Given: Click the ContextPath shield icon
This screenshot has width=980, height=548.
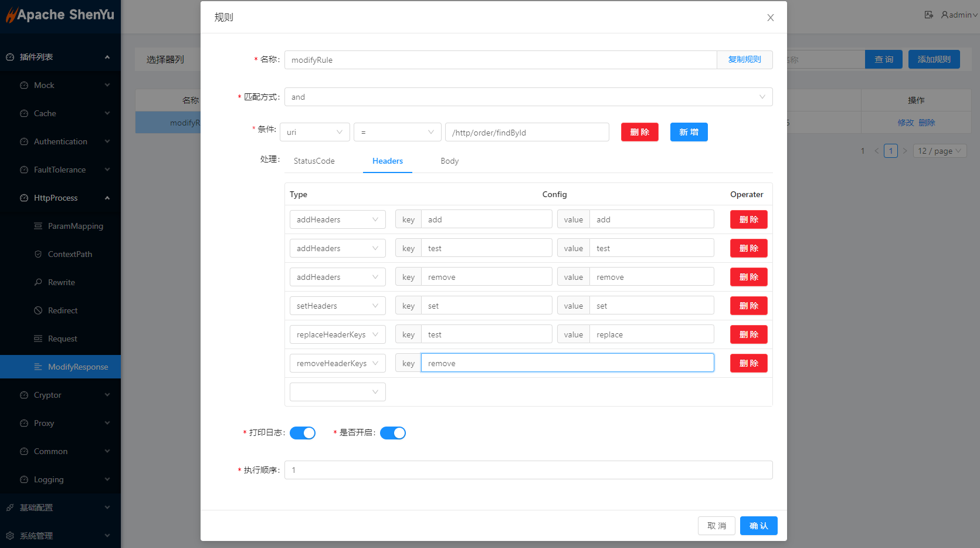Looking at the screenshot, I should click(38, 254).
